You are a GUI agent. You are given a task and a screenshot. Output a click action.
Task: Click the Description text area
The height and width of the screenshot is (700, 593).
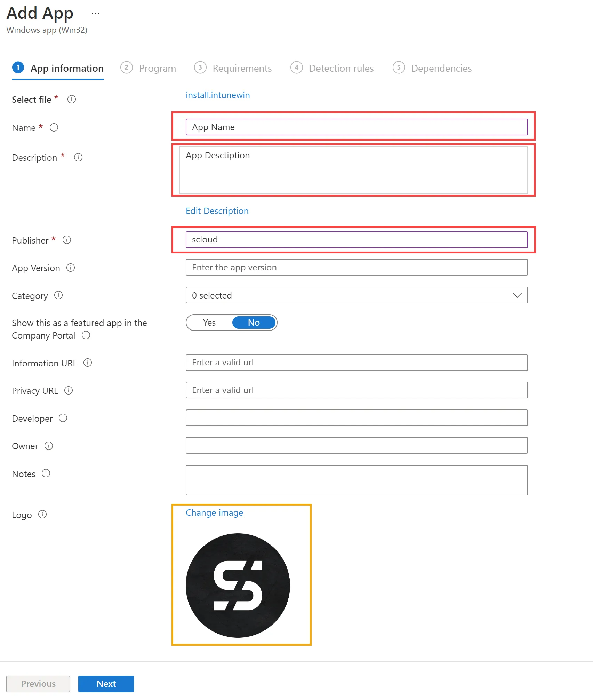pyautogui.click(x=353, y=170)
